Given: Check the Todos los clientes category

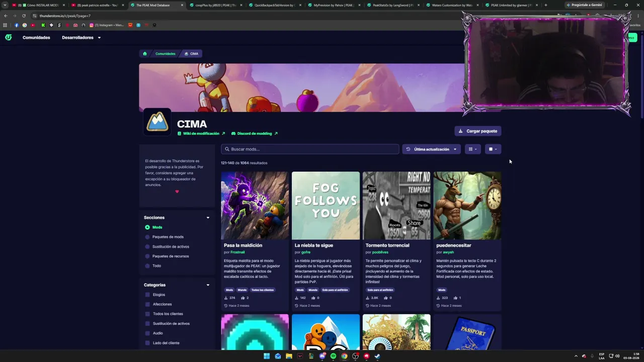Looking at the screenshot, I should click(147, 314).
